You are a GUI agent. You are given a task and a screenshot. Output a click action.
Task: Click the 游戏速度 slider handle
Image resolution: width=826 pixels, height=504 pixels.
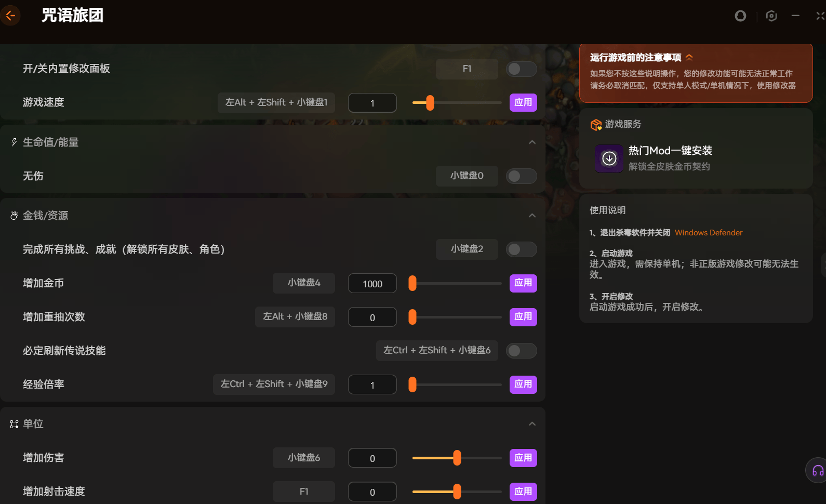point(430,103)
